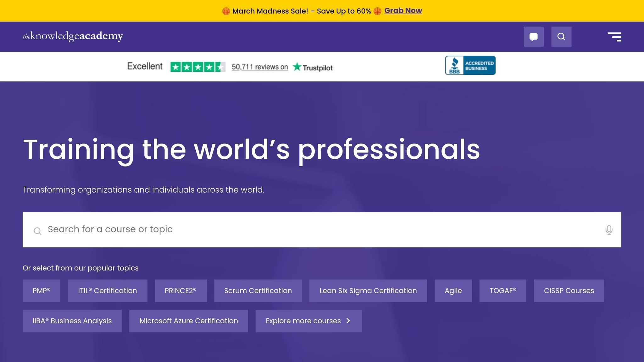Open the hamburger navigation menu
The image size is (644, 362).
click(x=615, y=36)
